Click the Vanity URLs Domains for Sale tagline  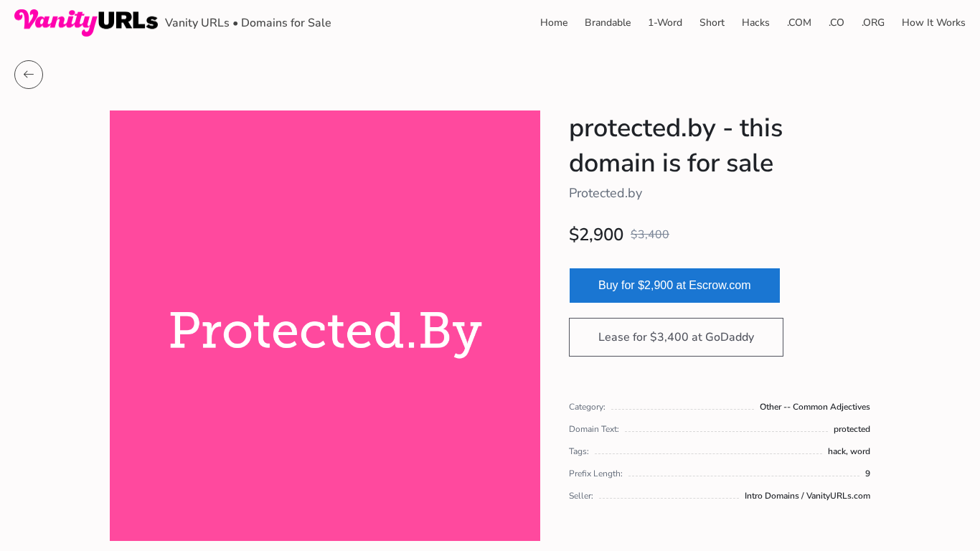248,23
